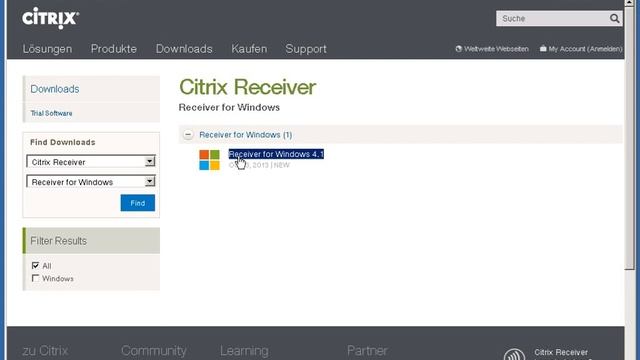Open the Trial Software link

coord(51,113)
